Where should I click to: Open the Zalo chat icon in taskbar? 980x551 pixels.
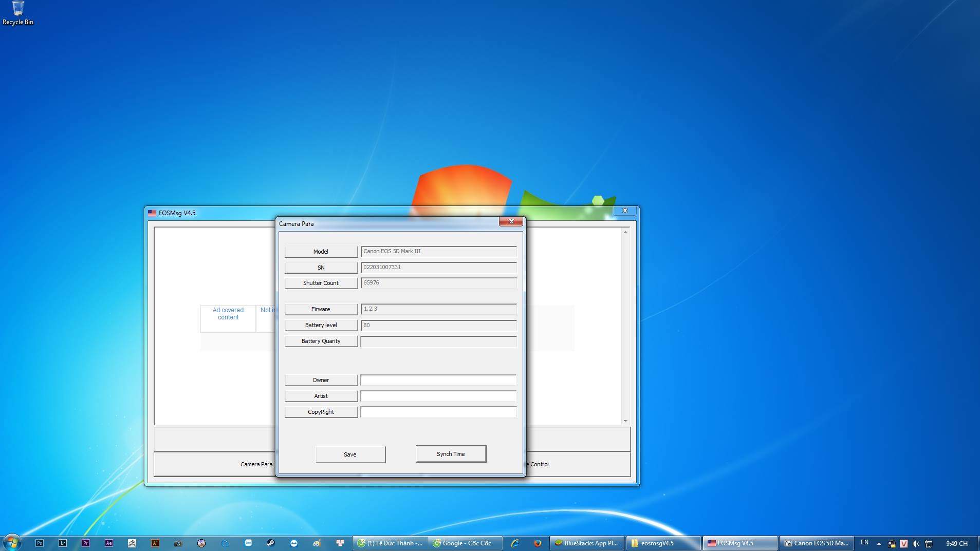248,543
